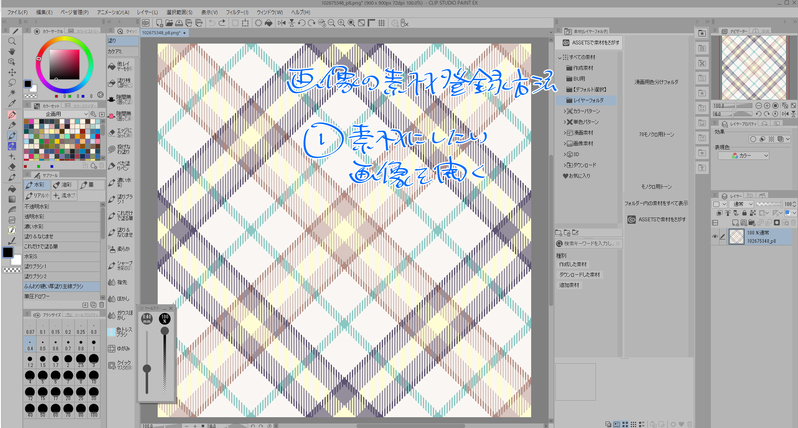798x428 pixels.
Task: Select the eyedropper tool
Action: [x=11, y=102]
